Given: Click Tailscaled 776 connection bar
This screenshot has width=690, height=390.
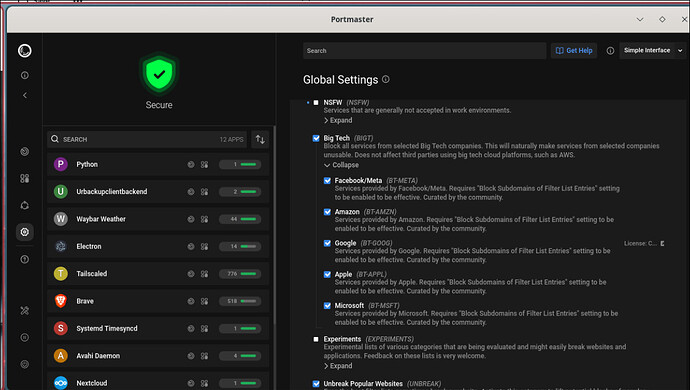Looking at the screenshot, I should [x=240, y=273].
